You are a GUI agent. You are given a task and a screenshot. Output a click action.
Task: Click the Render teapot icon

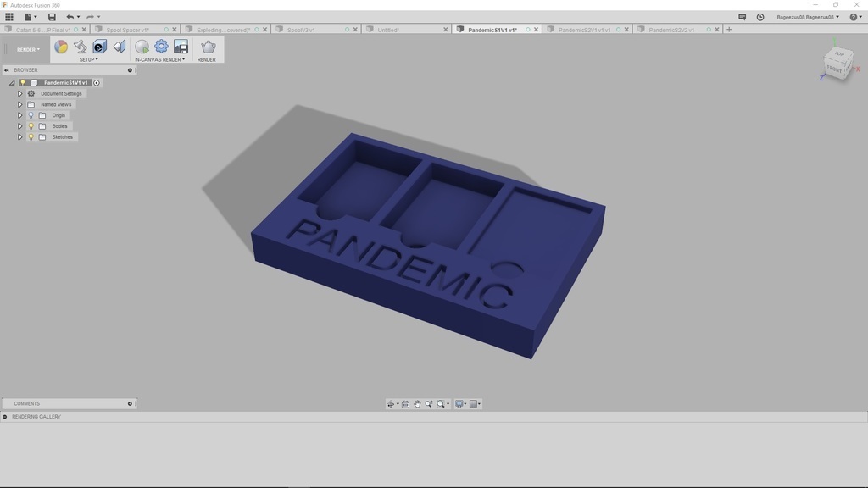208,47
